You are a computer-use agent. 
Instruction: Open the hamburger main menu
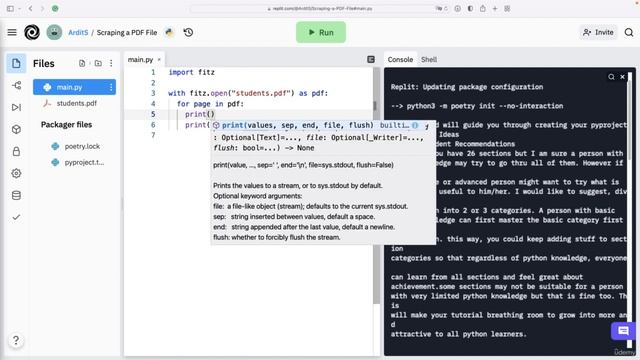click(x=12, y=32)
